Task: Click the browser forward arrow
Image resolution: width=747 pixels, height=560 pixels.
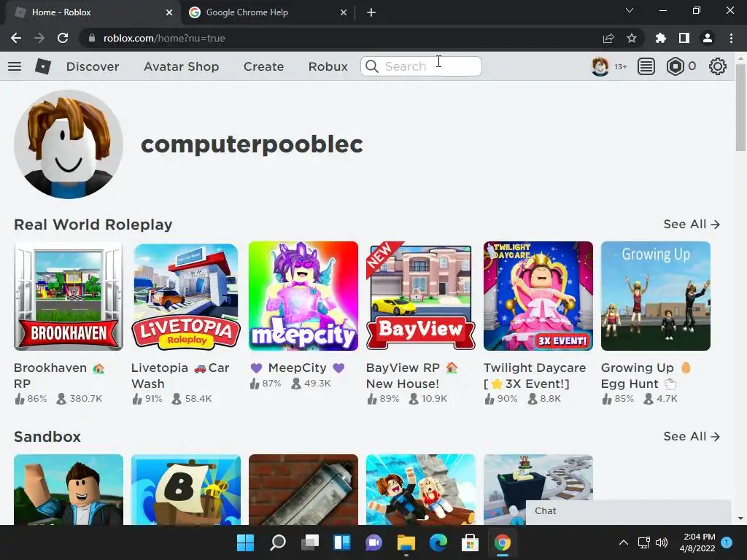Action: [x=39, y=38]
